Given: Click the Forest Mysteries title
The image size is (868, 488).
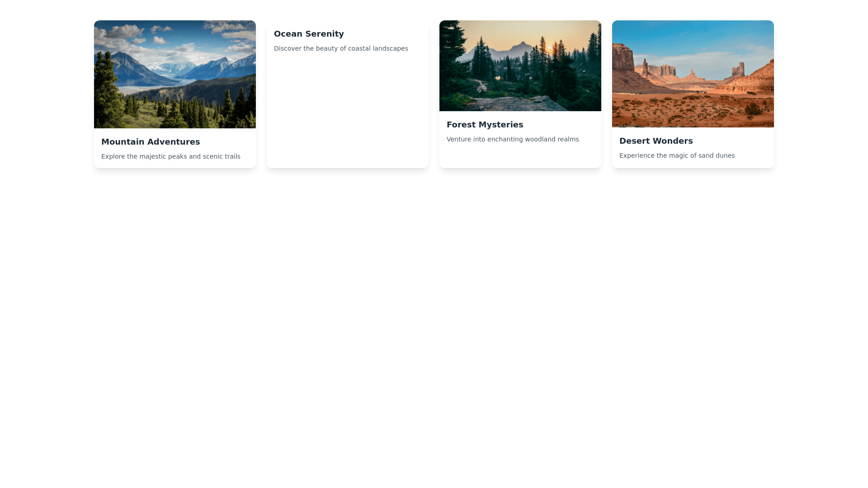Looking at the screenshot, I should (485, 124).
